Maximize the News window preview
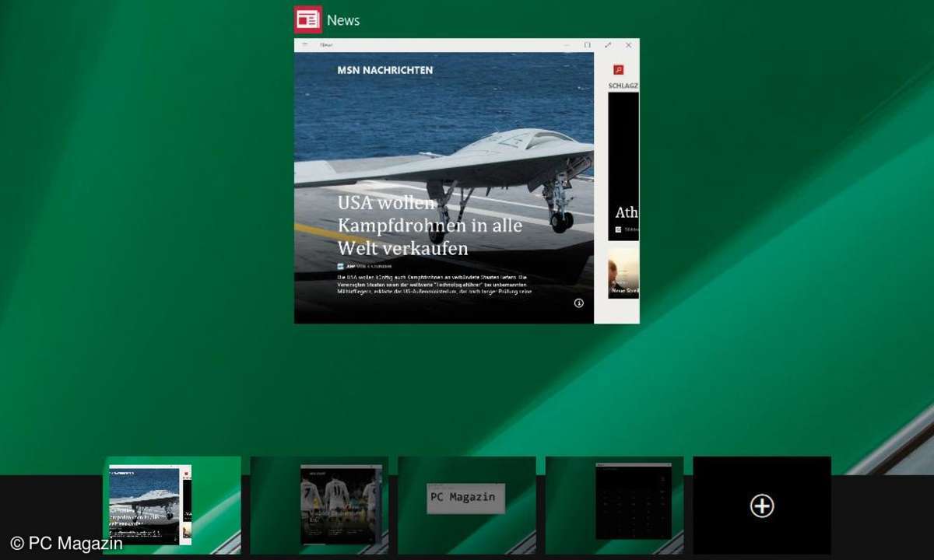The height and width of the screenshot is (560, 934). tap(588, 45)
